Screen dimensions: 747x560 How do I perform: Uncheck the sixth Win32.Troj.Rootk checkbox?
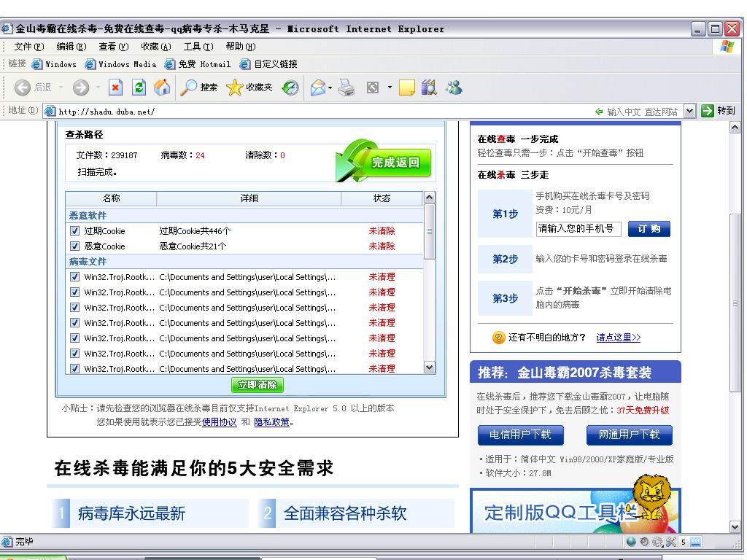(x=74, y=353)
